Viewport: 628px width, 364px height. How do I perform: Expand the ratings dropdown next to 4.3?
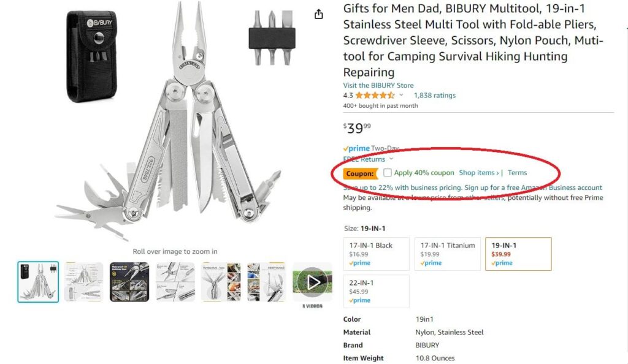tap(402, 96)
